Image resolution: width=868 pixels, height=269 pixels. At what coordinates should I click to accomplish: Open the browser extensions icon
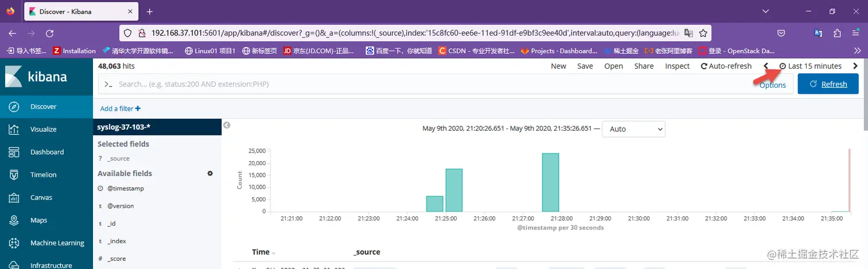click(837, 33)
